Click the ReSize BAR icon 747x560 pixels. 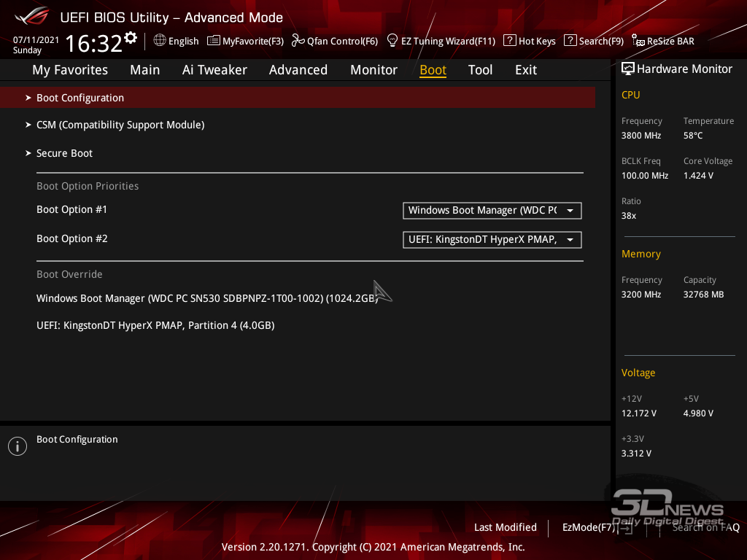pos(638,41)
